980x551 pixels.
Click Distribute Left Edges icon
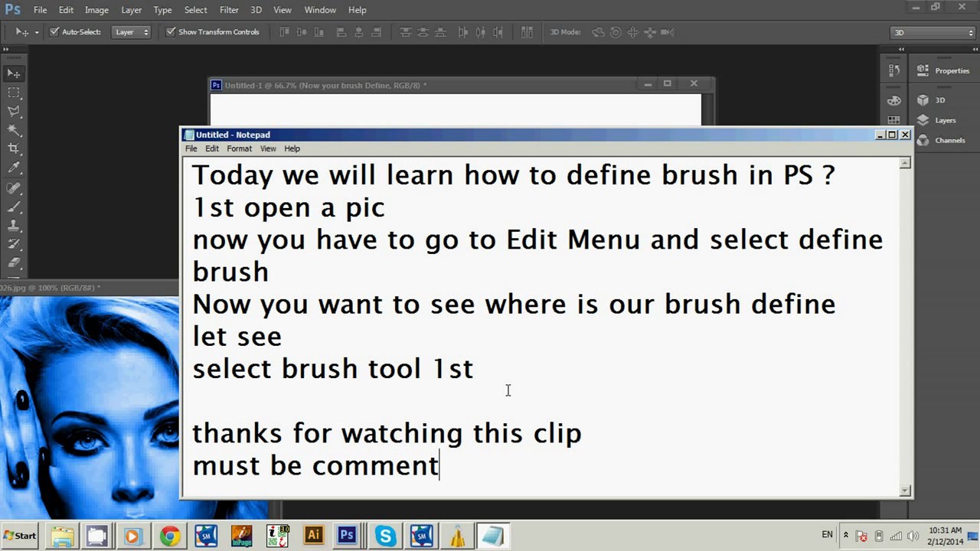click(x=463, y=32)
